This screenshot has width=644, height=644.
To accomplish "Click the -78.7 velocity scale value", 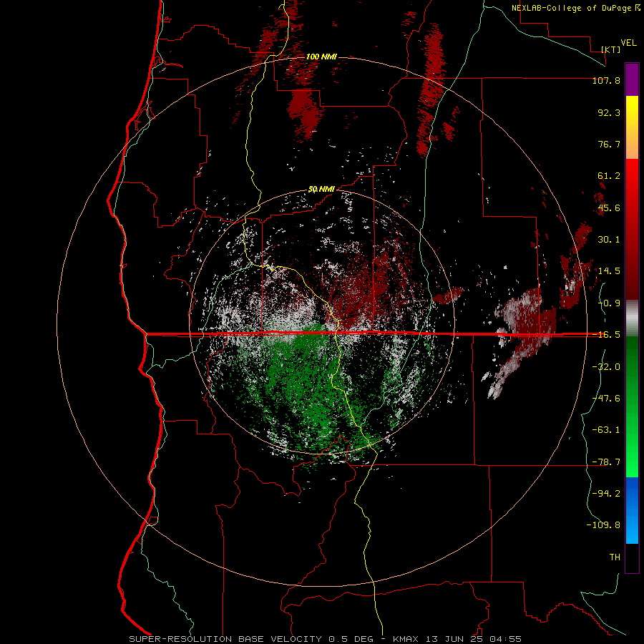I will click(606, 462).
